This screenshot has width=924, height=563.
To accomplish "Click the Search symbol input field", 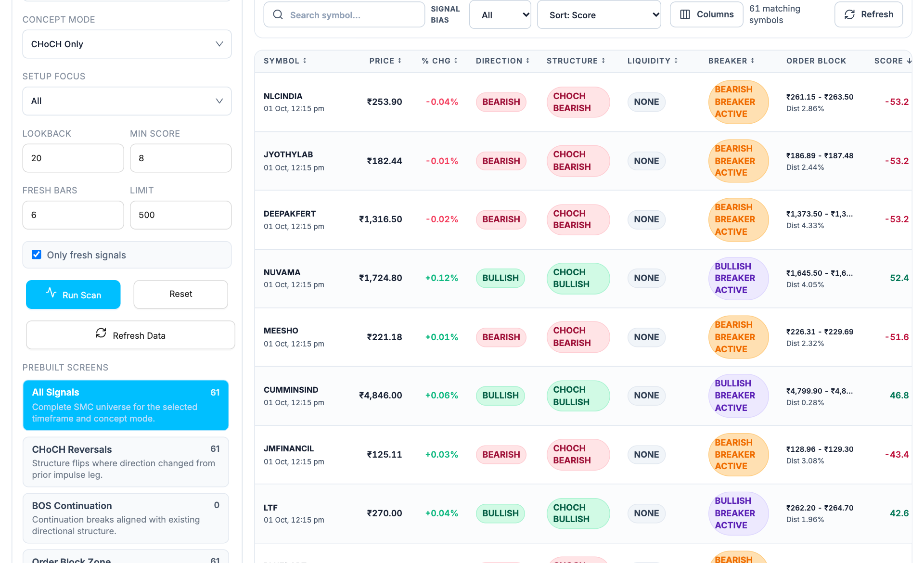I will [344, 15].
